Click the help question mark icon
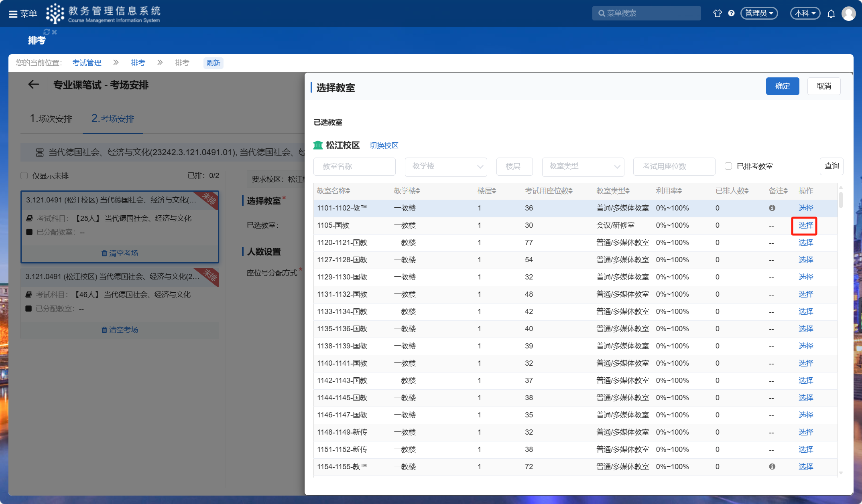Image resolution: width=862 pixels, height=504 pixels. (x=731, y=13)
